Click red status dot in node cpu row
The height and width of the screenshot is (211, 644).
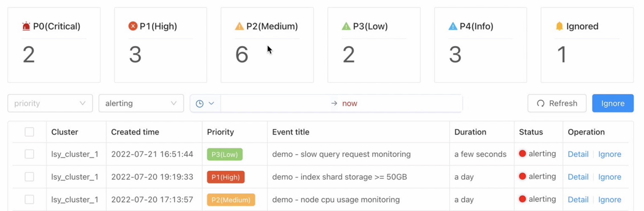click(522, 199)
